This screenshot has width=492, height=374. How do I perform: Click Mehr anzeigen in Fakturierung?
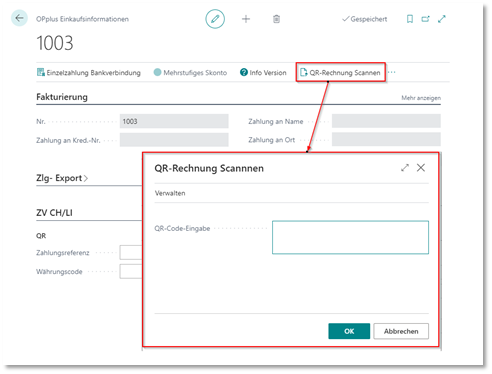pyautogui.click(x=421, y=98)
